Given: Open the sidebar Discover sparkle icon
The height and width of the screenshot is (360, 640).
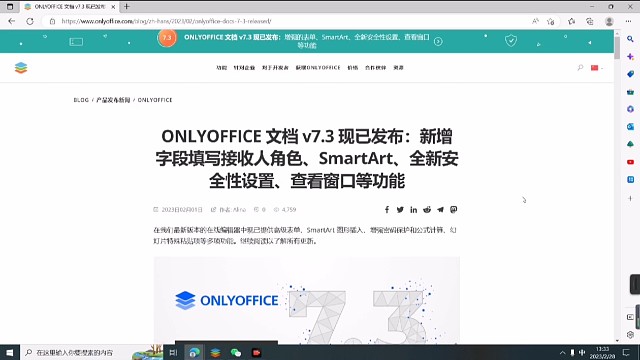Looking at the screenshot, I should (630, 57).
